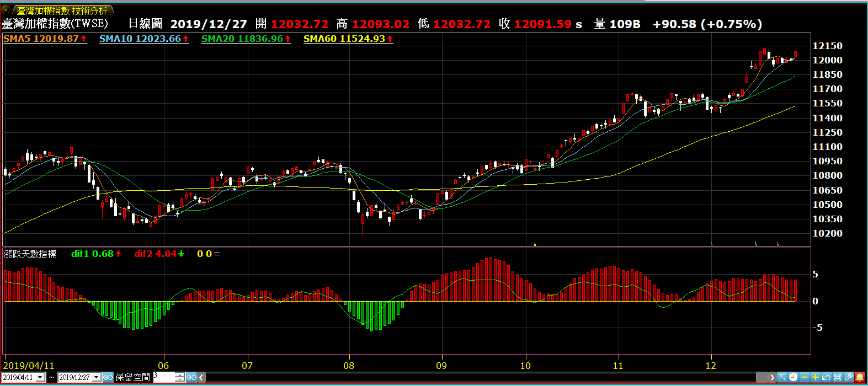Click the SMA60 yellow moving average label
868x386 pixels.
click(348, 39)
